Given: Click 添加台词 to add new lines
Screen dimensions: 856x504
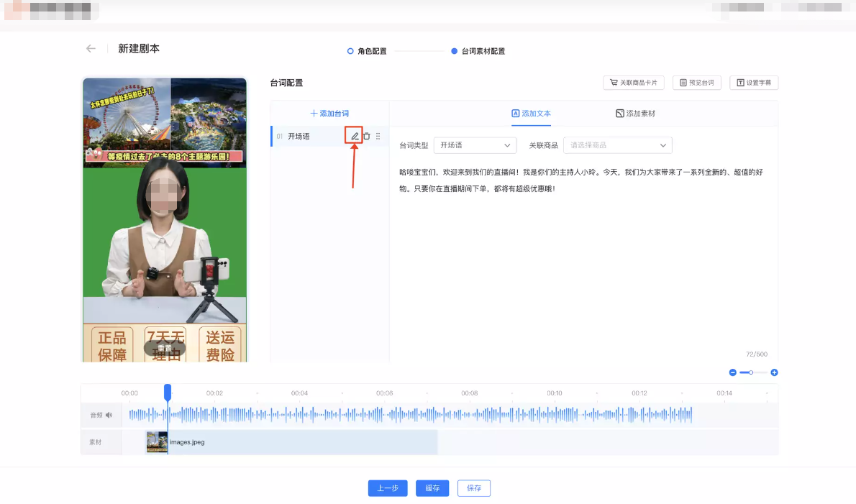Looking at the screenshot, I should 329,113.
